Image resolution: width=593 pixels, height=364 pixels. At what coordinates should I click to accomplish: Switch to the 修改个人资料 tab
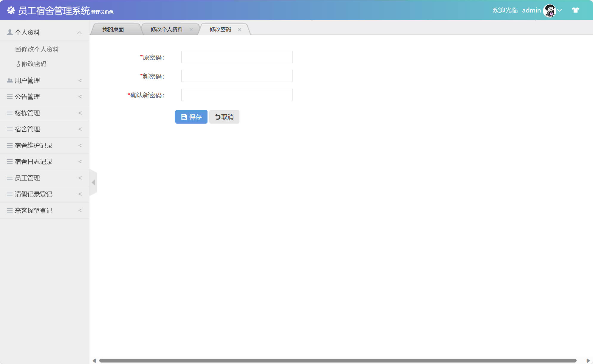(x=167, y=29)
